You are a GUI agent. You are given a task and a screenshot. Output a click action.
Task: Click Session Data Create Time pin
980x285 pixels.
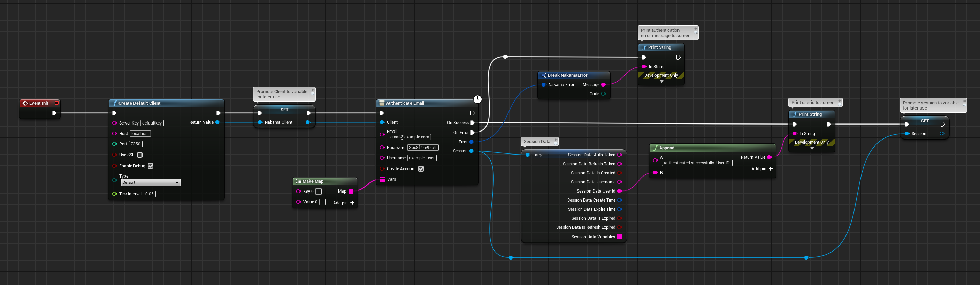click(619, 200)
